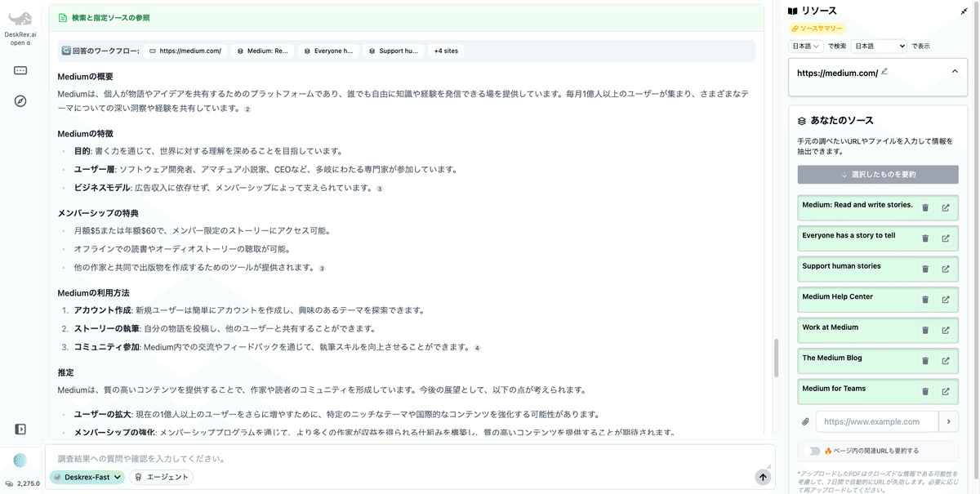
Task: Click the https://www.example.com URL input field
Action: point(876,421)
